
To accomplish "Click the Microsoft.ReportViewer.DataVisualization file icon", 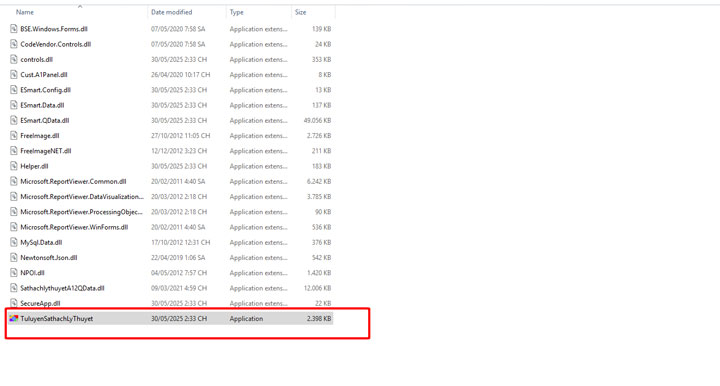I will (14, 196).
